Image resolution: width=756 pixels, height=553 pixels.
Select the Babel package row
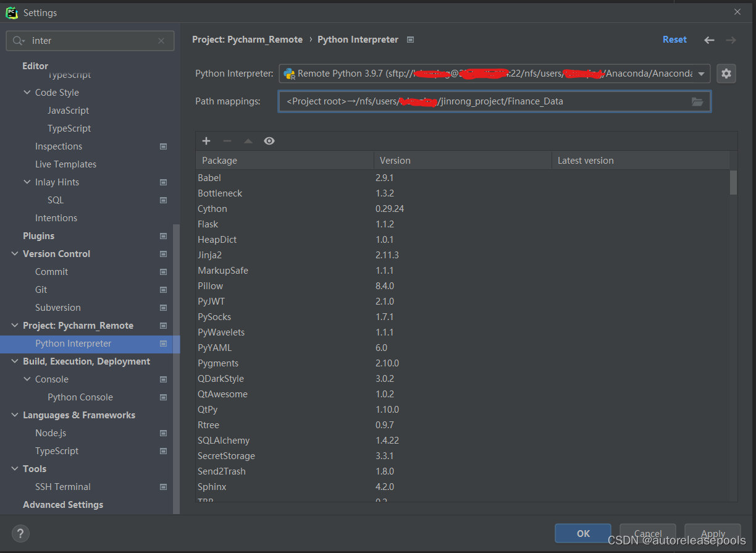pos(463,178)
